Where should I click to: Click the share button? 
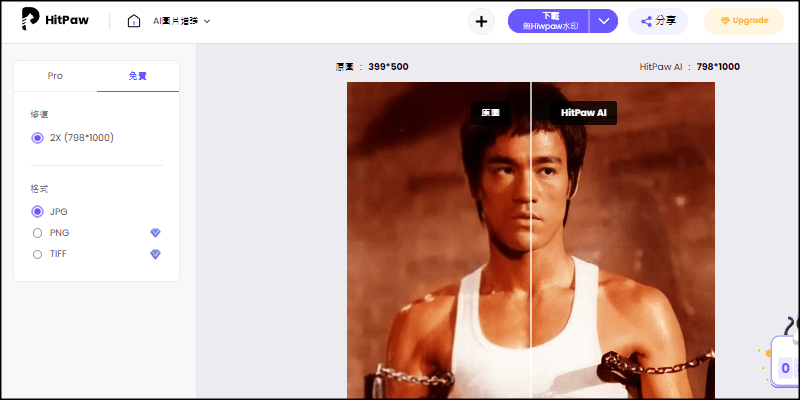tap(658, 21)
